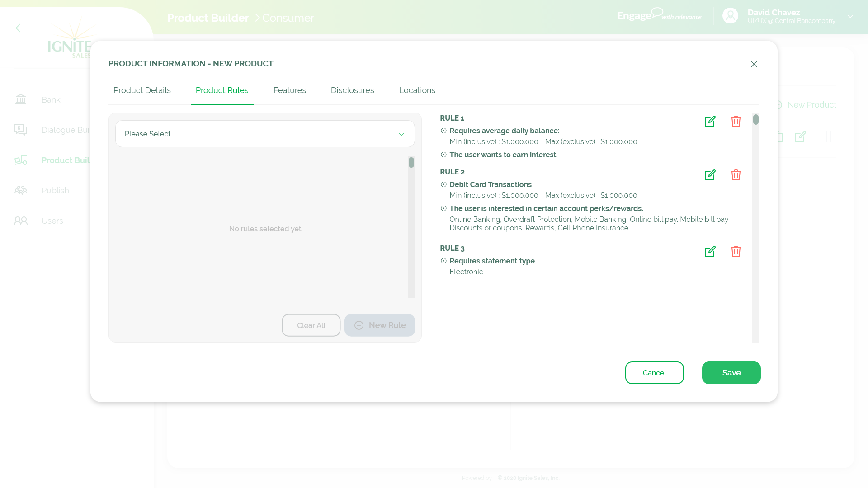Click the Clear All button

click(x=311, y=325)
